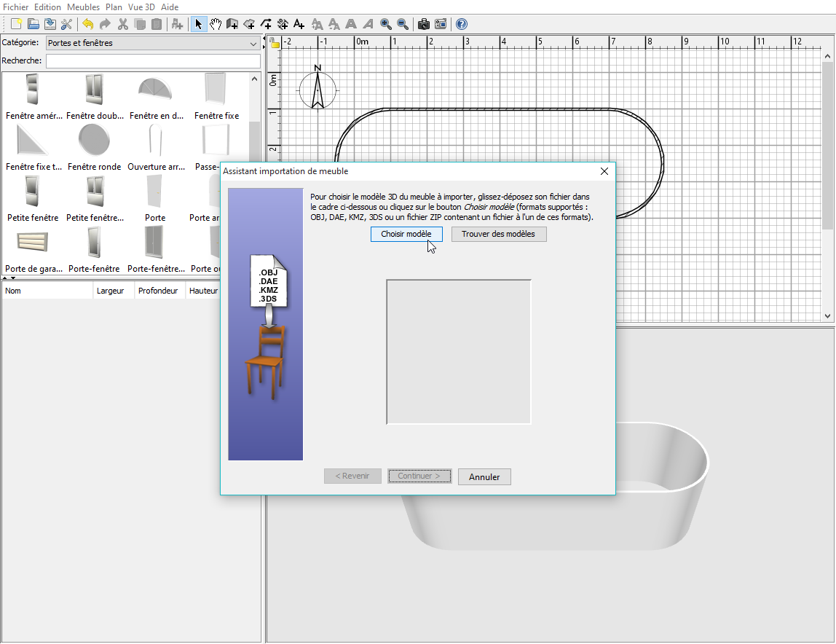Viewport: 836px width, 644px height.
Task: Undo the last action
Action: (x=88, y=24)
